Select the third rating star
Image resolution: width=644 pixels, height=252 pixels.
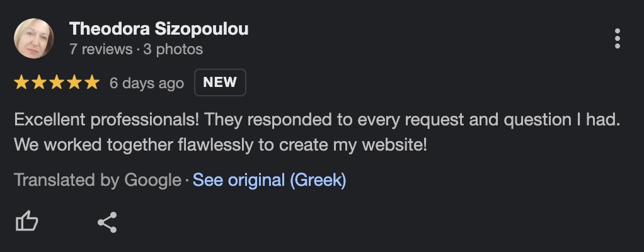(x=57, y=83)
